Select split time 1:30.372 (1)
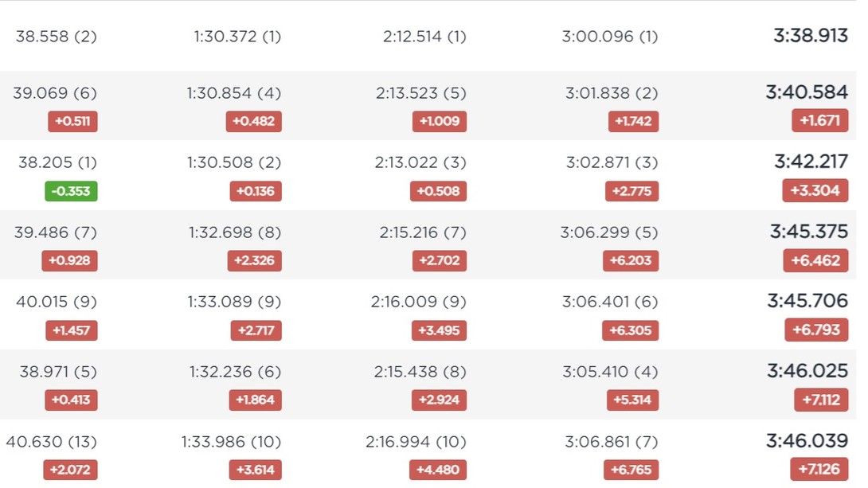 [237, 37]
